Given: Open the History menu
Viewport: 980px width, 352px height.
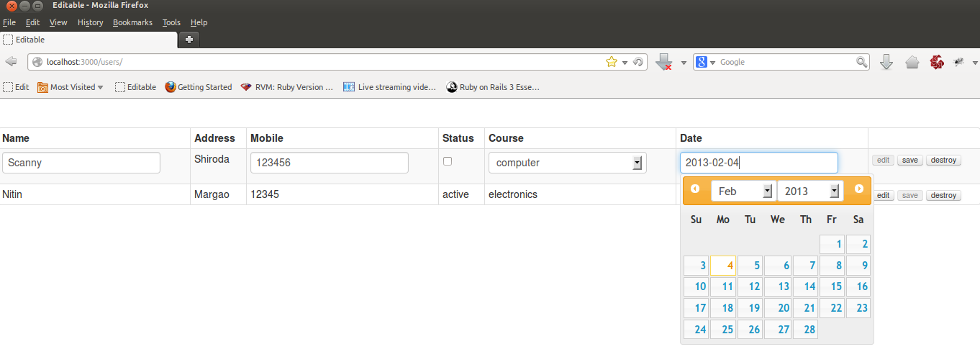Looking at the screenshot, I should [x=91, y=22].
